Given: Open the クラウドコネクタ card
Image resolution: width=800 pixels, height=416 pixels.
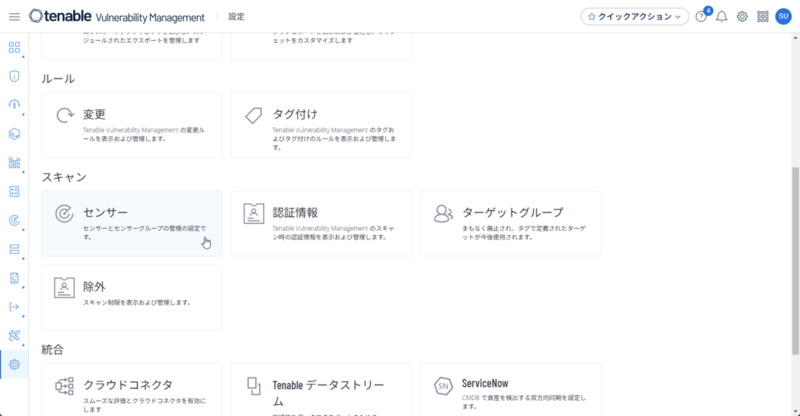Looking at the screenshot, I should pyautogui.click(x=132, y=389).
